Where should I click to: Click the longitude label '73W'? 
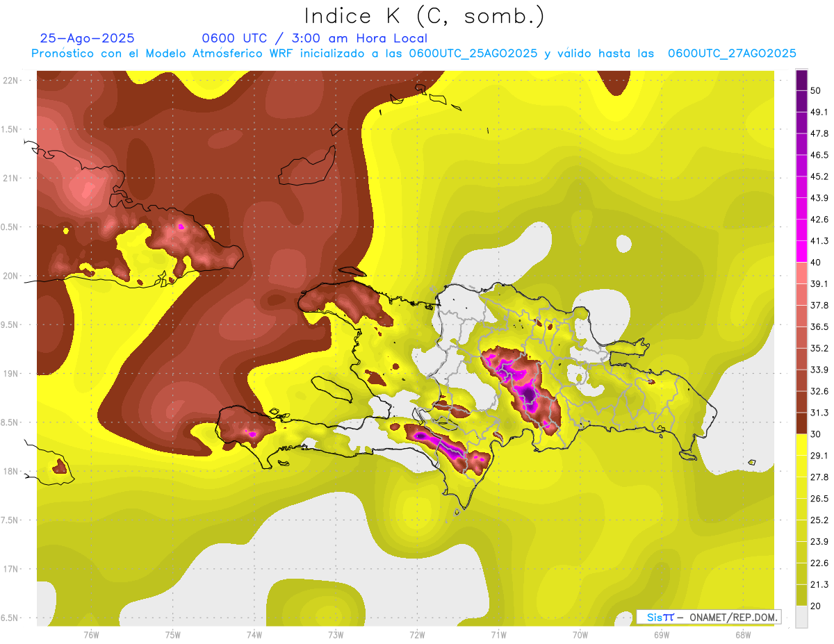pos(336,635)
